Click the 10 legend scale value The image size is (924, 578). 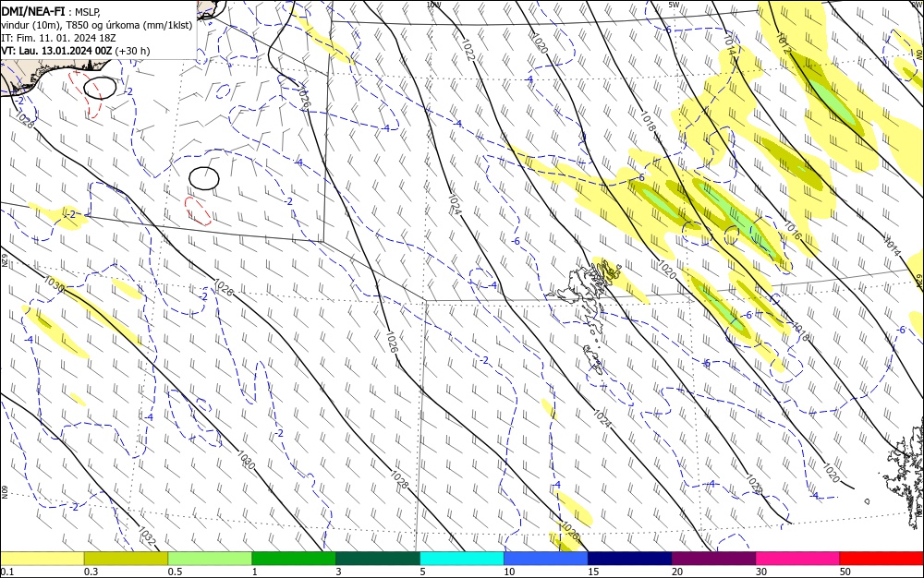click(509, 572)
